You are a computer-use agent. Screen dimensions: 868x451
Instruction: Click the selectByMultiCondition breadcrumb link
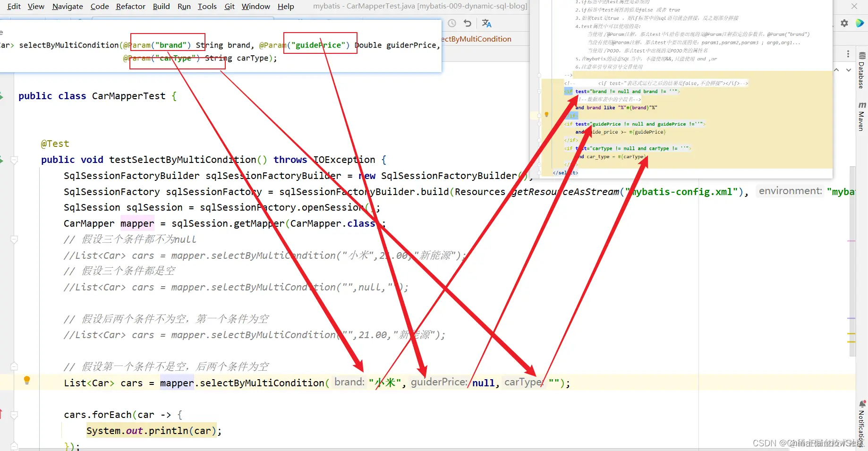(x=477, y=39)
